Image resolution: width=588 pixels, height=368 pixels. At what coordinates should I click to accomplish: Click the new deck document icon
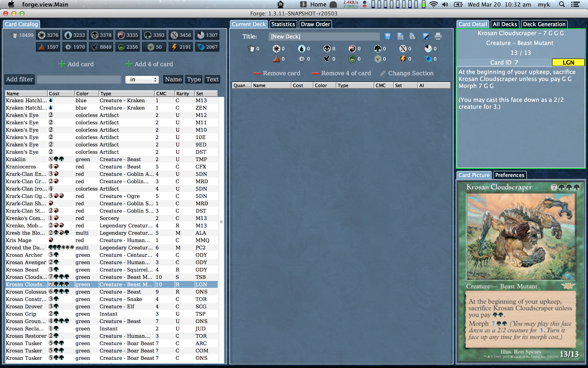400,37
